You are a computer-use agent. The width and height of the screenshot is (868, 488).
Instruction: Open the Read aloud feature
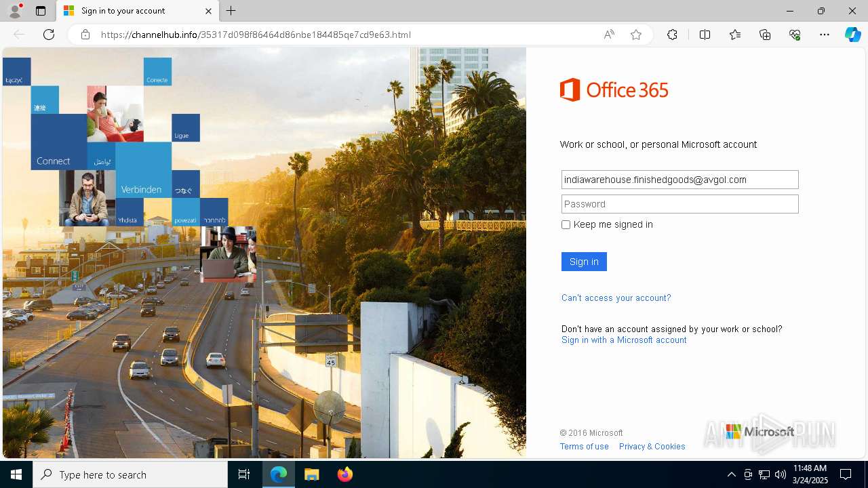click(x=609, y=35)
